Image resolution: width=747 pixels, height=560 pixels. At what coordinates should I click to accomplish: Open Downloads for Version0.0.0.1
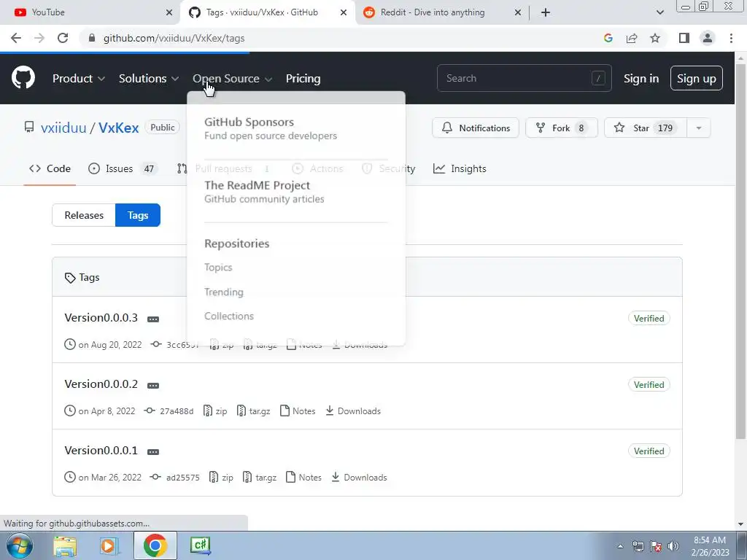point(359,477)
